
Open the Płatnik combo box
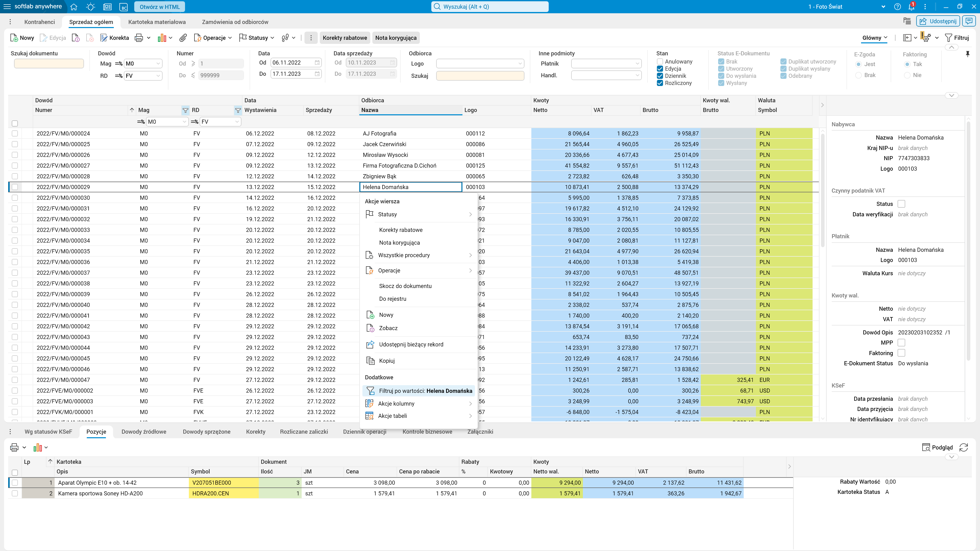click(606, 64)
